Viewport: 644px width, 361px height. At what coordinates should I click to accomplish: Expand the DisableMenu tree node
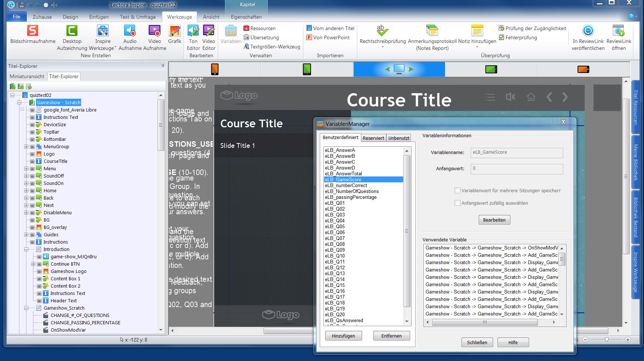pyautogui.click(x=26, y=213)
